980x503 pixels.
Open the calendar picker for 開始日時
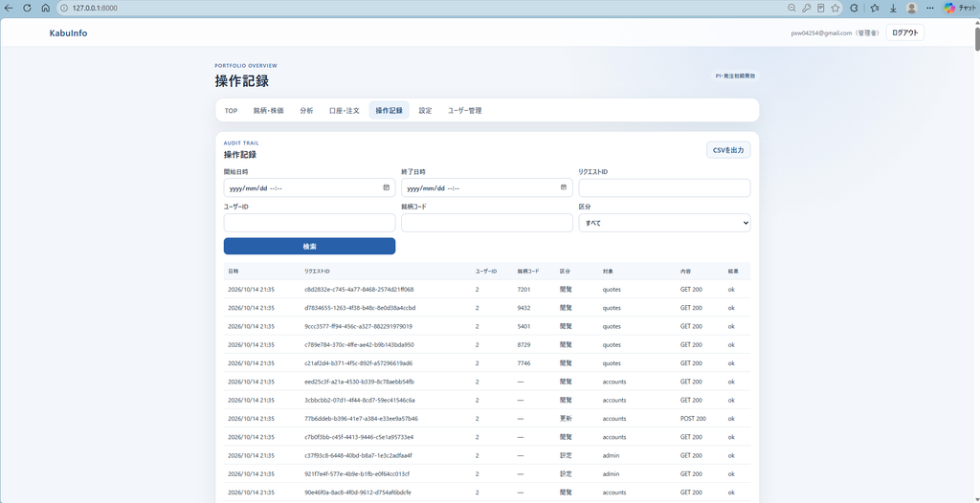pyautogui.click(x=387, y=187)
